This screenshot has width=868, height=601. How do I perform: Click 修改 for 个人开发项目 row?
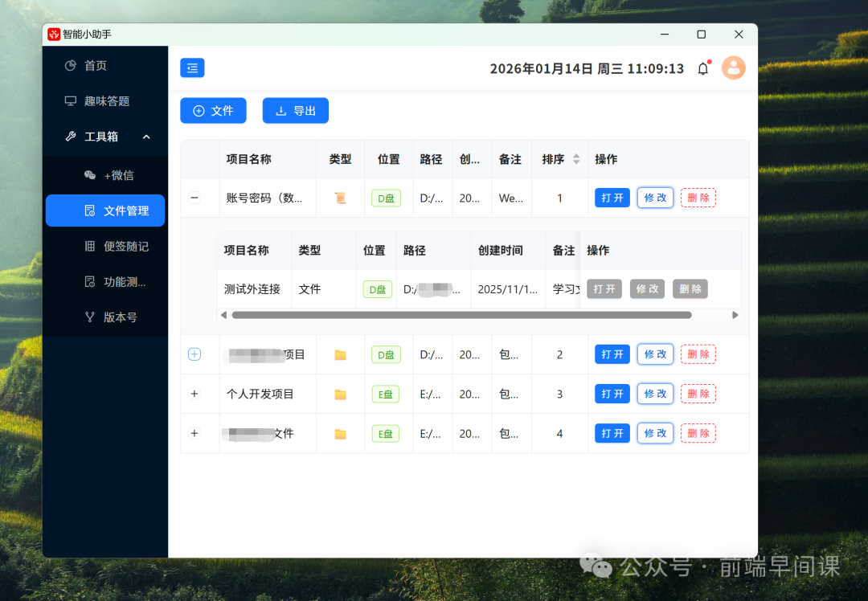point(656,394)
